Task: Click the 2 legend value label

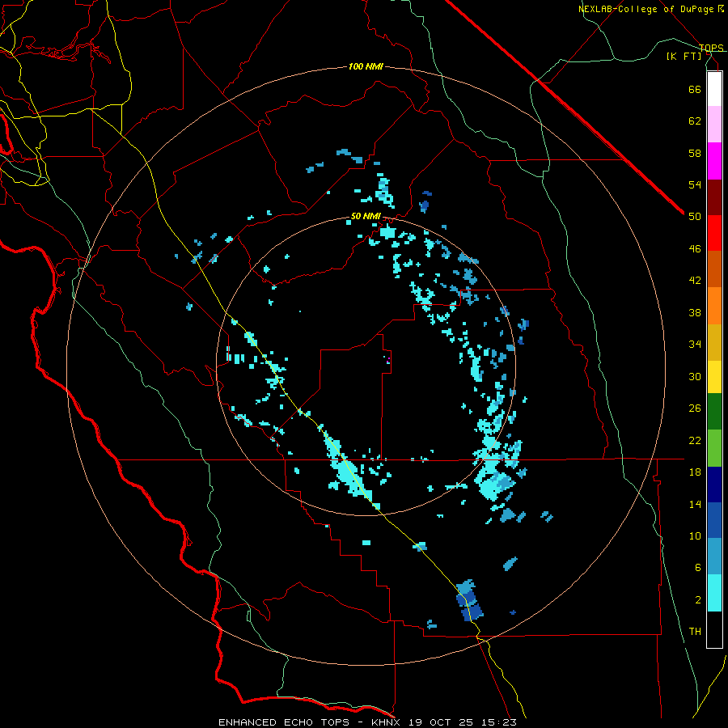Action: tap(698, 600)
